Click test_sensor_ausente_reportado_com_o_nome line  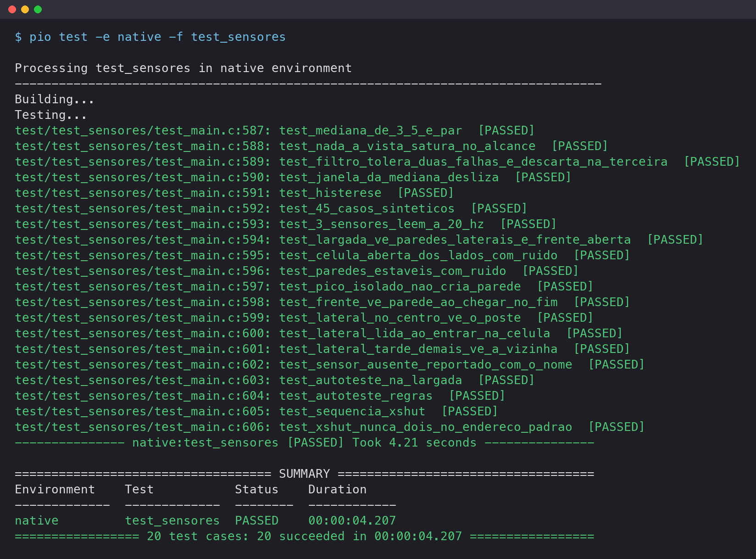330,365
